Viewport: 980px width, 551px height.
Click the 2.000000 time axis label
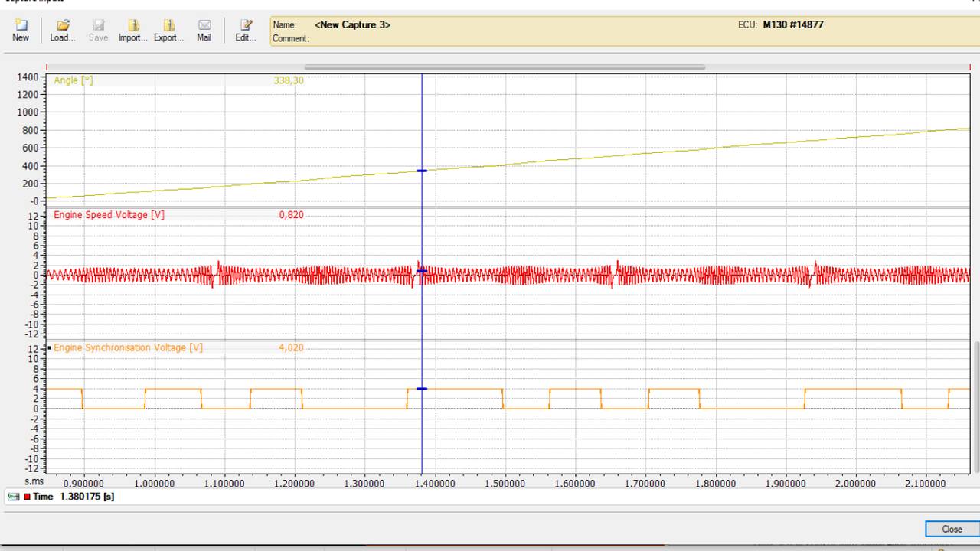pyautogui.click(x=856, y=484)
